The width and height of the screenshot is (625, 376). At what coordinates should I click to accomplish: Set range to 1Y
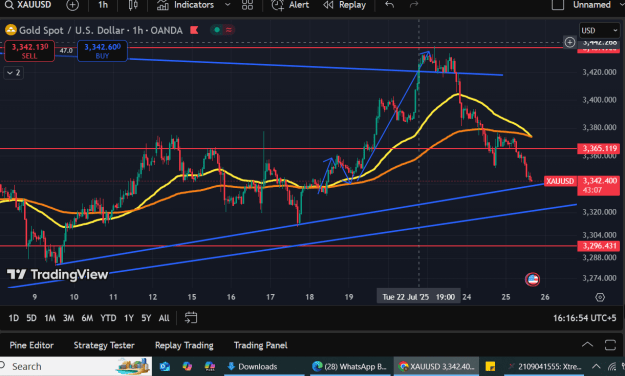point(128,318)
